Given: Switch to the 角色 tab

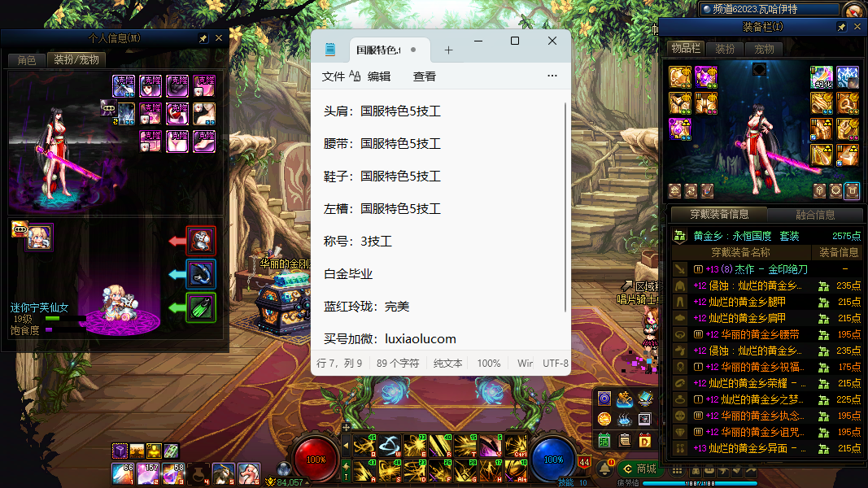Looking at the screenshot, I should point(27,59).
